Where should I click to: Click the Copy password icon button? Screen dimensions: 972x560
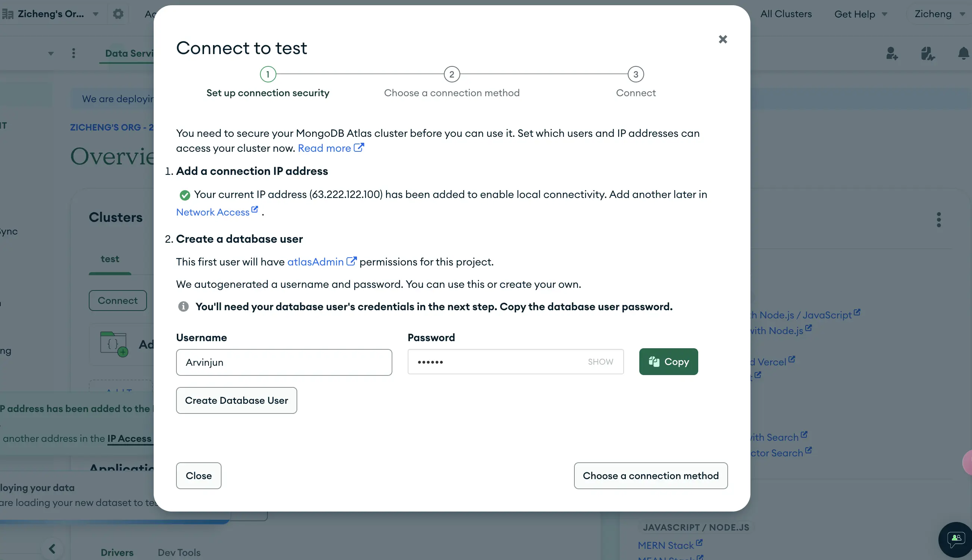(668, 361)
